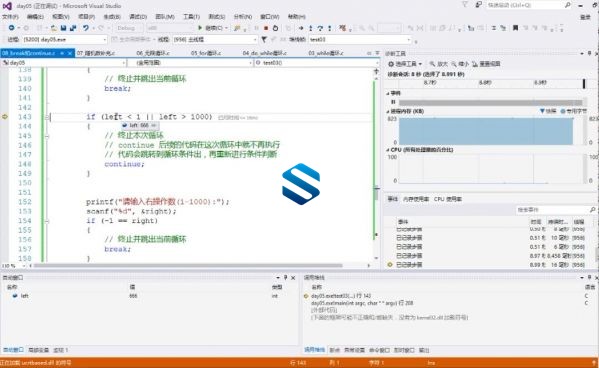Click the Bookmark flag icon in toolbar
Viewport: 599px width, 368px height.
pyautogui.click(x=515, y=28)
